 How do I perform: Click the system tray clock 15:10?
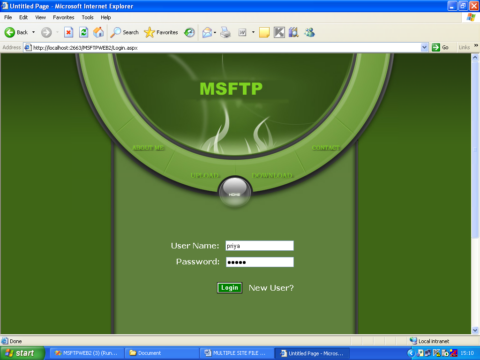point(467,353)
